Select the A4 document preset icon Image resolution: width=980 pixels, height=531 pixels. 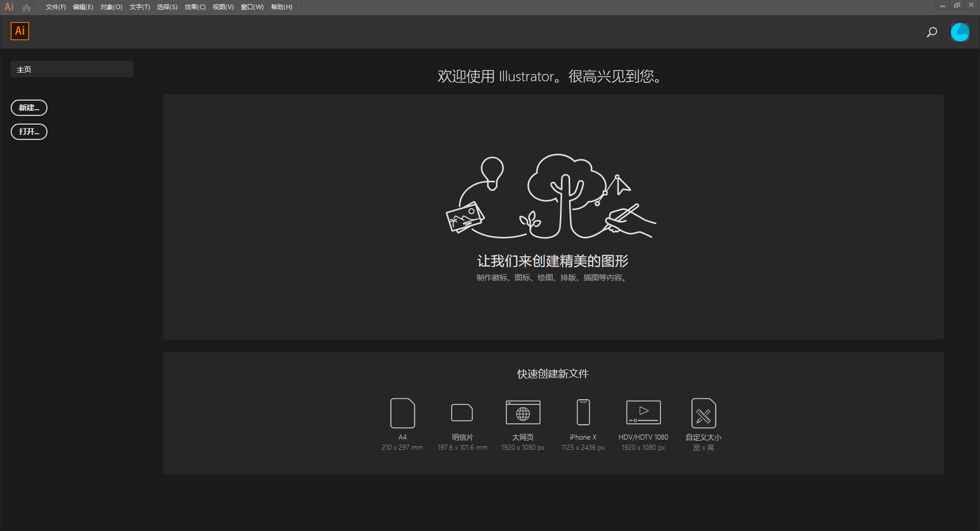403,413
